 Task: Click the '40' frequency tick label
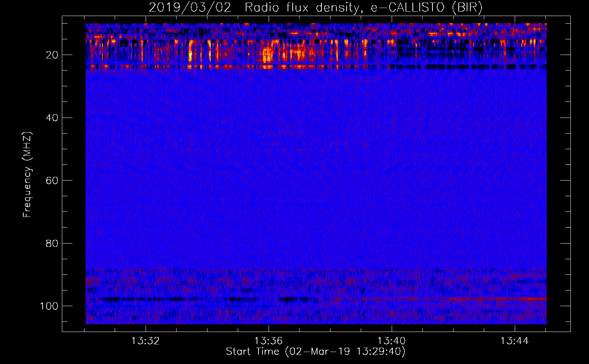pos(52,118)
